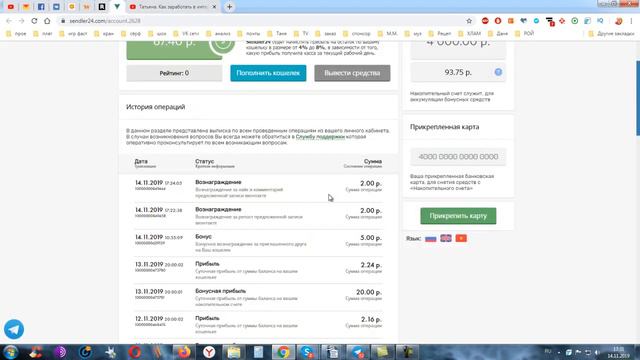Image resolution: width=640 pixels, height=360 pixels.
Task: Open the Chrome three-dot menu
Action: click(631, 21)
